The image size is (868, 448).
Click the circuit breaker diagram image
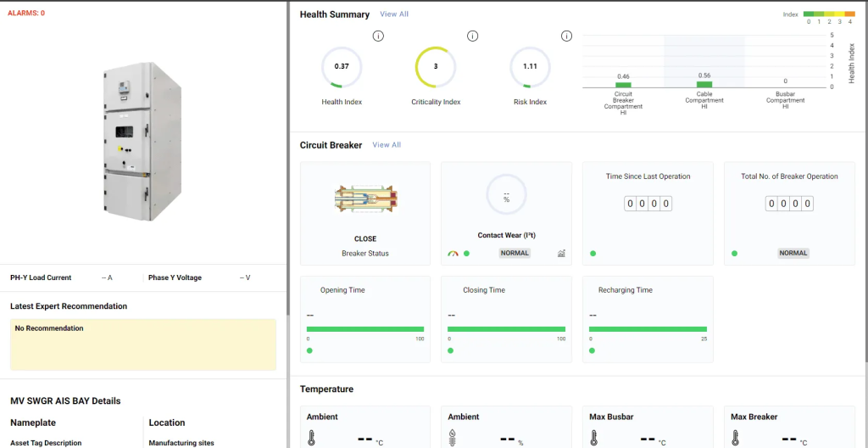[x=365, y=199]
